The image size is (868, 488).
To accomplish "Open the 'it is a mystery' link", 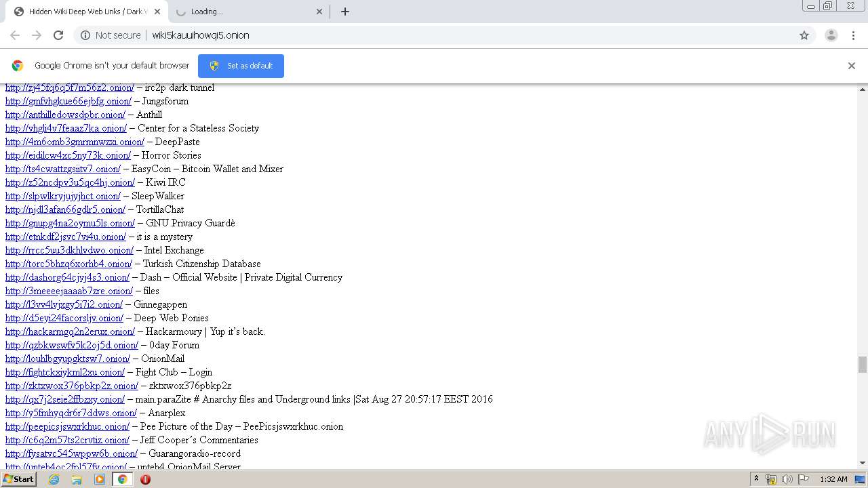I will click(66, 237).
